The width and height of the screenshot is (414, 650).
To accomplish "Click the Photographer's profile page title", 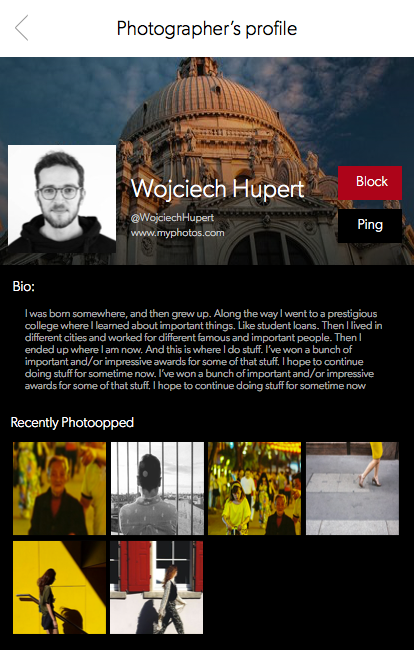I will coord(207,29).
